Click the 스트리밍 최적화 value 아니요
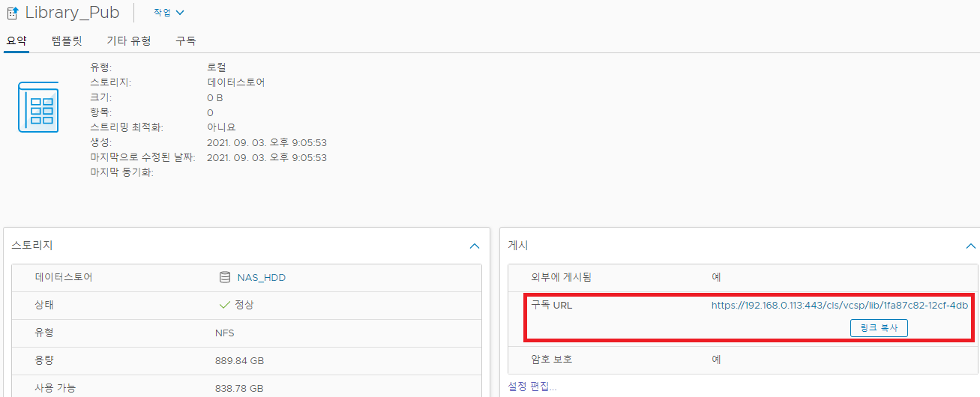 222,127
